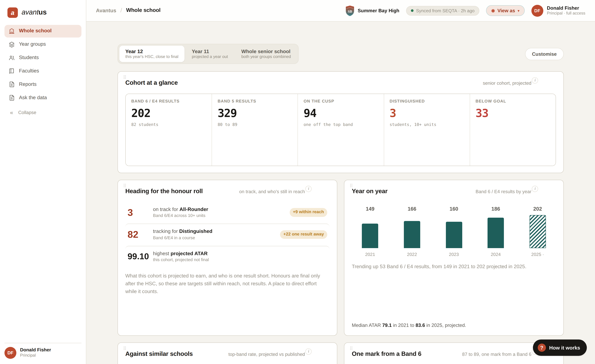This screenshot has height=364, width=595.
Task: Open the View as dropdown
Action: tap(505, 11)
